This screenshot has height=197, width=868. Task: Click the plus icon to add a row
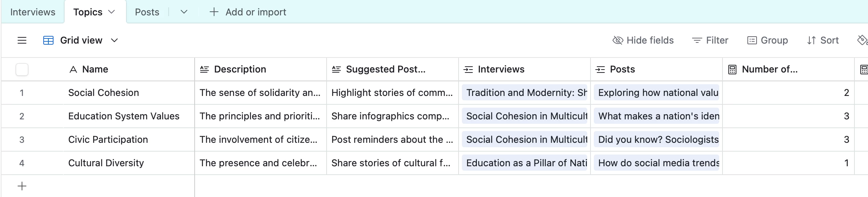coord(22,186)
